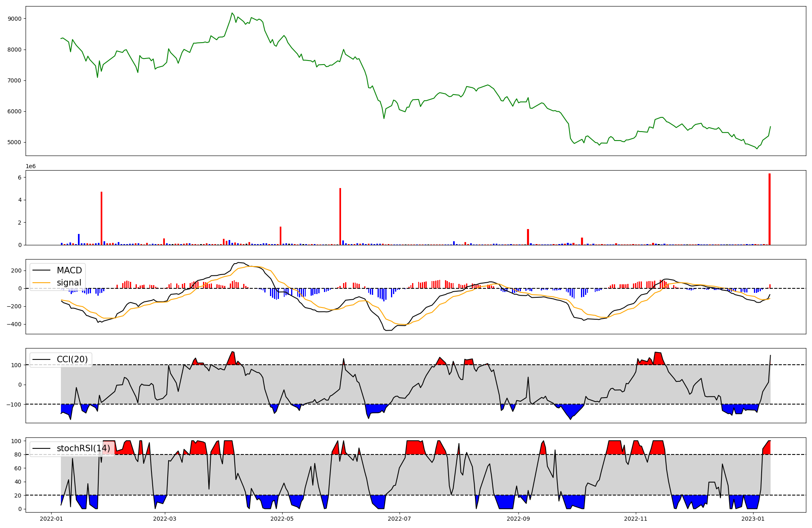Viewport: 812px width, 528px height.
Task: Click the tallest red volume bar at far right
Action: click(x=769, y=209)
